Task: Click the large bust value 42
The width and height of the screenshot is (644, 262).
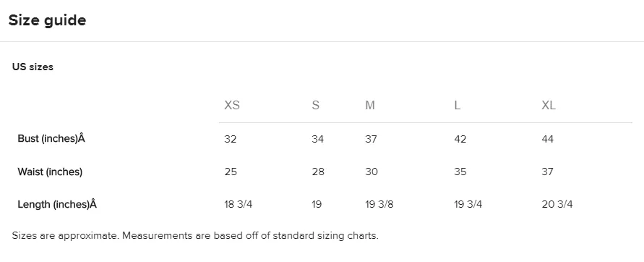Action: (x=460, y=139)
